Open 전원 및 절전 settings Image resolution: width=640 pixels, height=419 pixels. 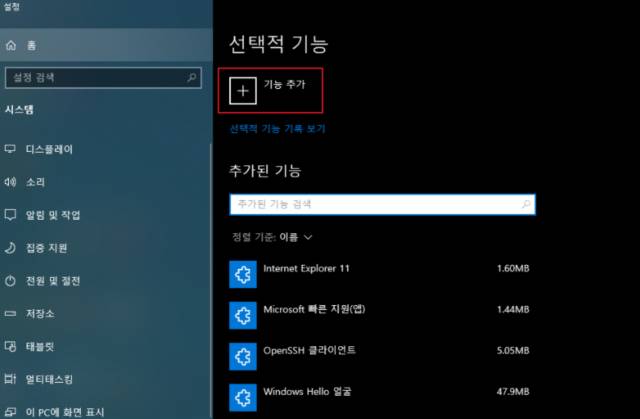[53, 280]
